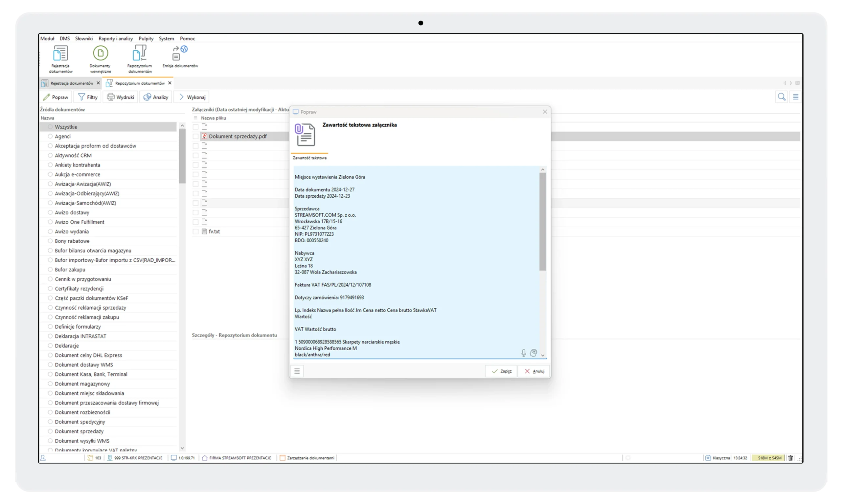This screenshot has width=841, height=504.
Task: Click microphone icon in text area
Action: (523, 353)
